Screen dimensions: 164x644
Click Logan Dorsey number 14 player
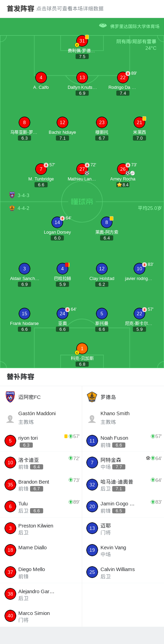pyautogui.click(x=57, y=222)
